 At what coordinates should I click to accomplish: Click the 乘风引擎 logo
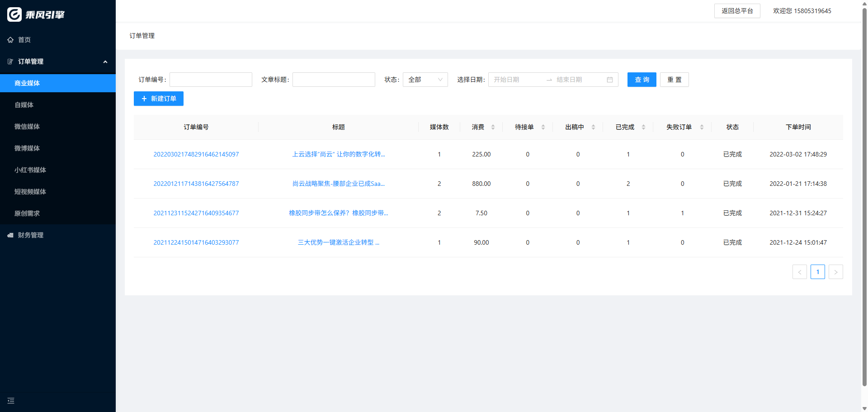[36, 14]
